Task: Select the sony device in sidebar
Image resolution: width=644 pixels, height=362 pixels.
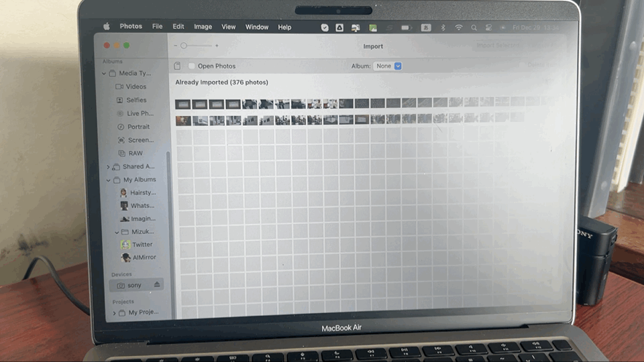Action: click(133, 286)
